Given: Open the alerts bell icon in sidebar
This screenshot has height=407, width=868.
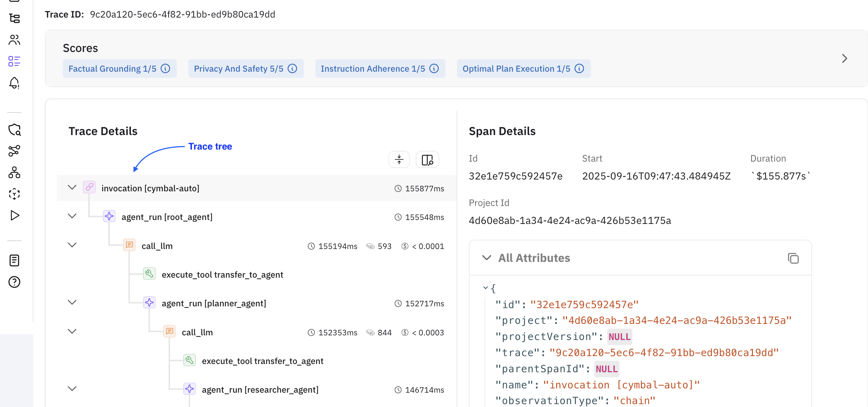Looking at the screenshot, I should pos(14,83).
